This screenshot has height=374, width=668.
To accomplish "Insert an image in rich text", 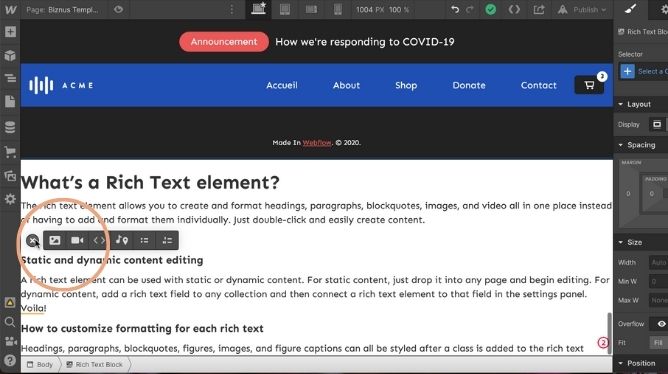I will click(55, 241).
